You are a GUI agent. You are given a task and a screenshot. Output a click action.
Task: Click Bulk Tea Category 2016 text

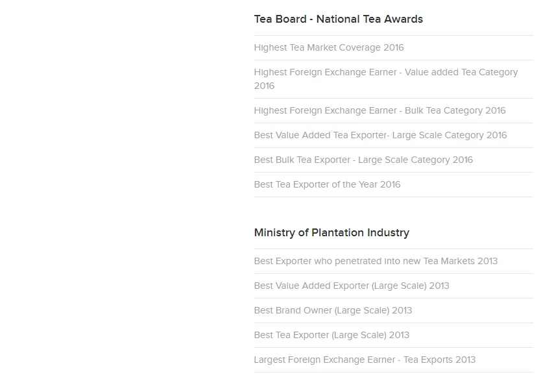(x=455, y=110)
